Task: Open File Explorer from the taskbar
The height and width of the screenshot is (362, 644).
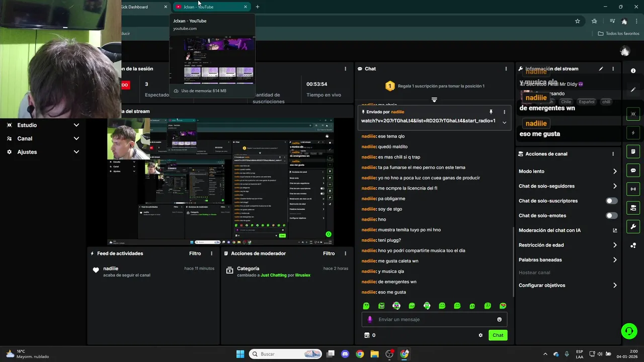Action: 374,354
